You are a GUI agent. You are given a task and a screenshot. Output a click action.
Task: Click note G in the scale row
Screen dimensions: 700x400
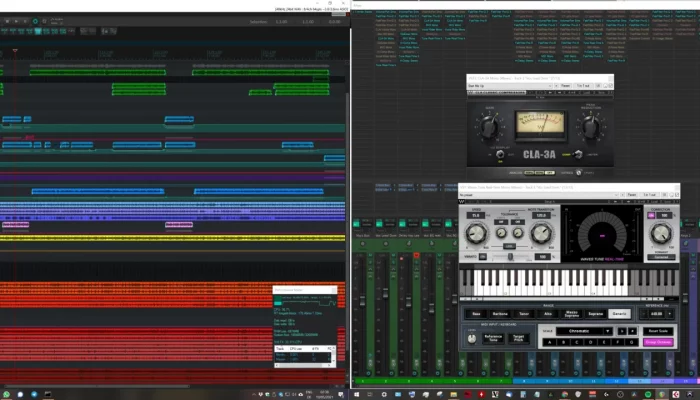pyautogui.click(x=631, y=342)
